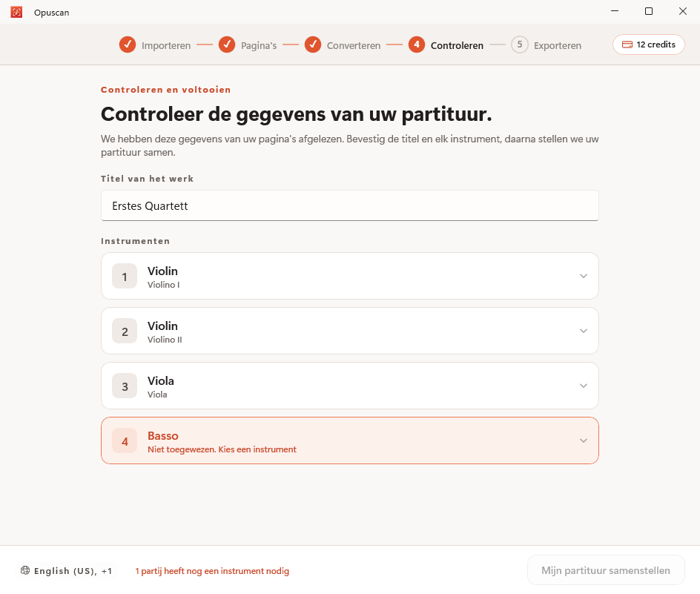Expand the Violino I instrument chevron
The image size is (700, 594).
tap(583, 276)
